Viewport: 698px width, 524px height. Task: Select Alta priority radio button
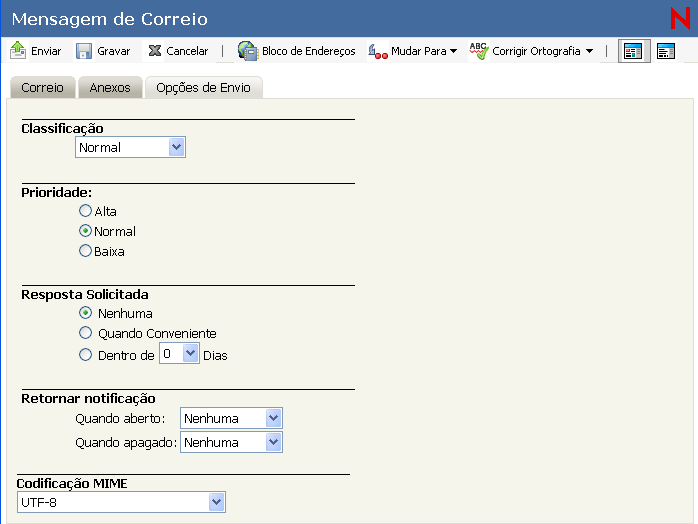(x=85, y=211)
